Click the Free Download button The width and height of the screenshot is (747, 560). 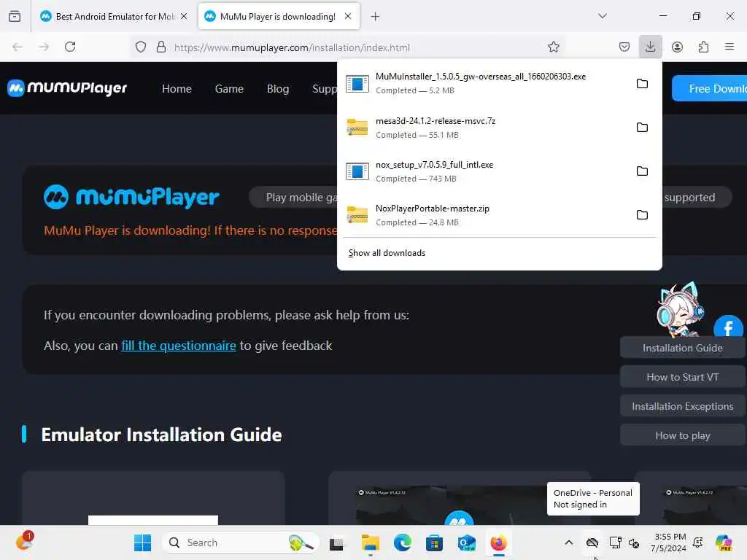(x=709, y=88)
